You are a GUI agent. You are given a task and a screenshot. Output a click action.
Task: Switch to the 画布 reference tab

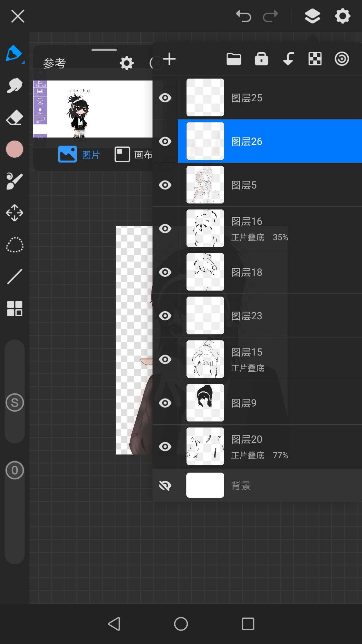tap(133, 155)
